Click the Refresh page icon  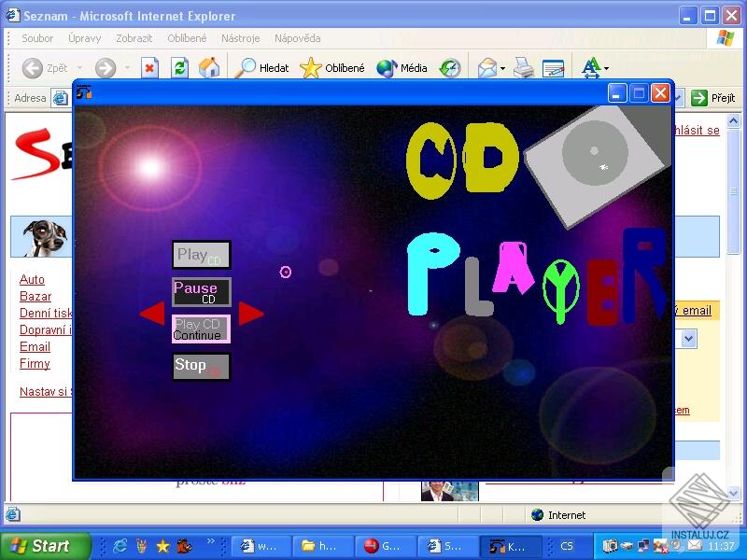(179, 68)
